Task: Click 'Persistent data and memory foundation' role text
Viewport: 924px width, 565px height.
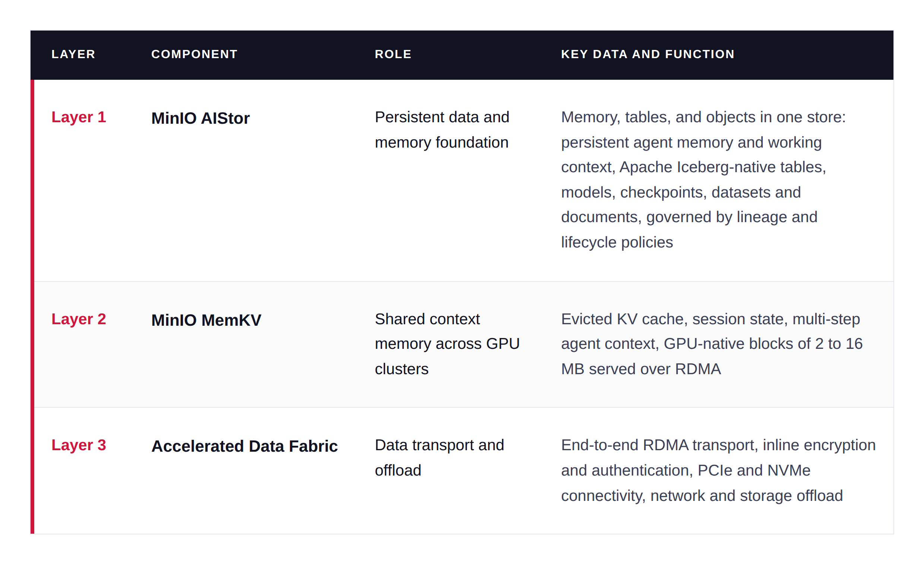Action: 442,130
